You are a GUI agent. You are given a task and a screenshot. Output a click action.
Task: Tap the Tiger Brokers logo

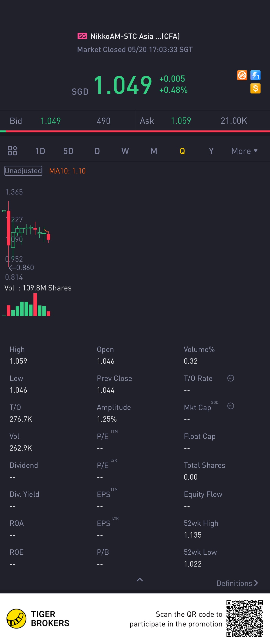tap(17, 619)
